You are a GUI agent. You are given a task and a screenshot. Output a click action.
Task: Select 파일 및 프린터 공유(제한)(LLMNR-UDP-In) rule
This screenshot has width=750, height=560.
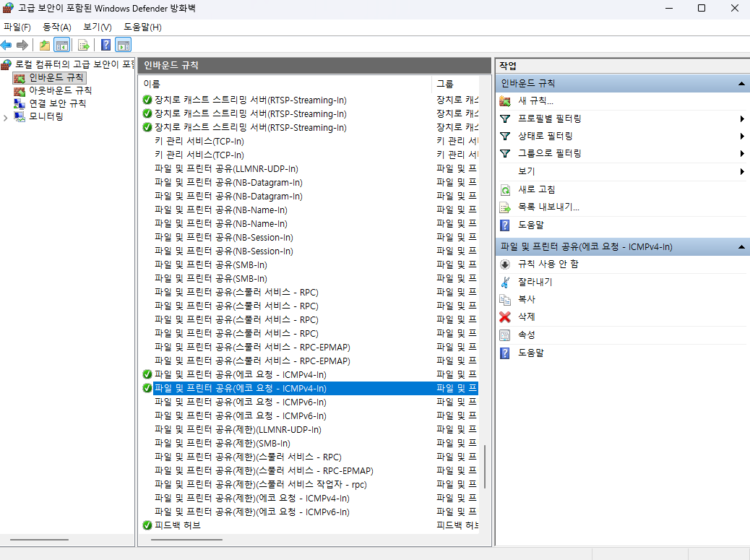point(310,429)
